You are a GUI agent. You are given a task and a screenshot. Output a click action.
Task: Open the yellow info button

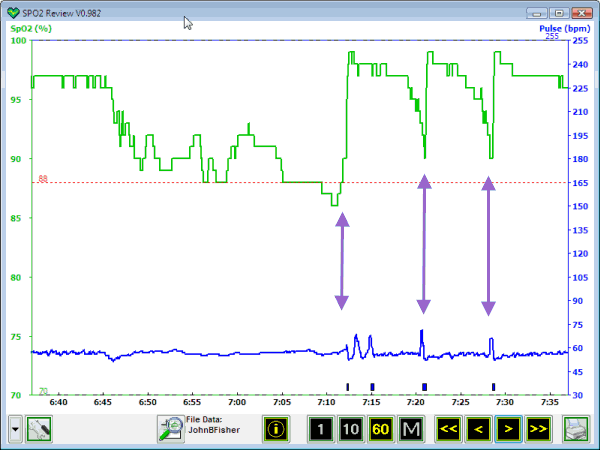277,429
